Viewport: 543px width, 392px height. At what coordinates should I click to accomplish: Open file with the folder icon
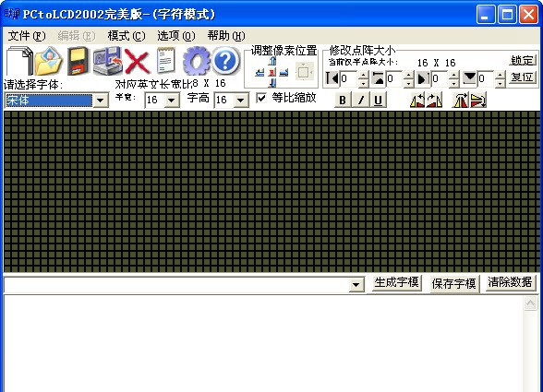point(48,61)
